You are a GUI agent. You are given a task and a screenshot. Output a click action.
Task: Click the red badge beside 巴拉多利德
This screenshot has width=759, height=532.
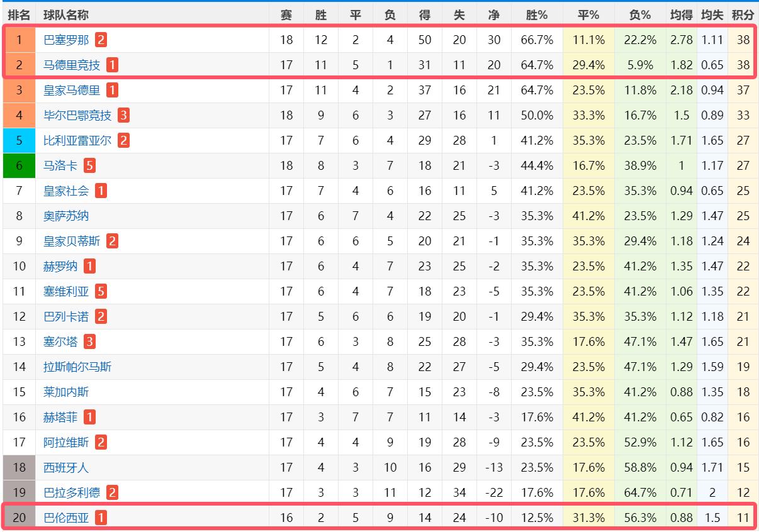tap(112, 492)
